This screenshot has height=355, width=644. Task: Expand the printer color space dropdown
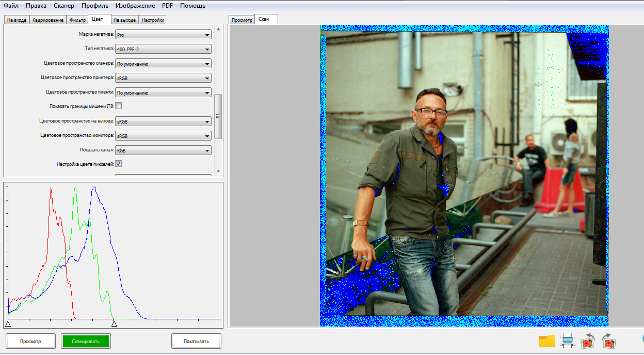pos(163,79)
